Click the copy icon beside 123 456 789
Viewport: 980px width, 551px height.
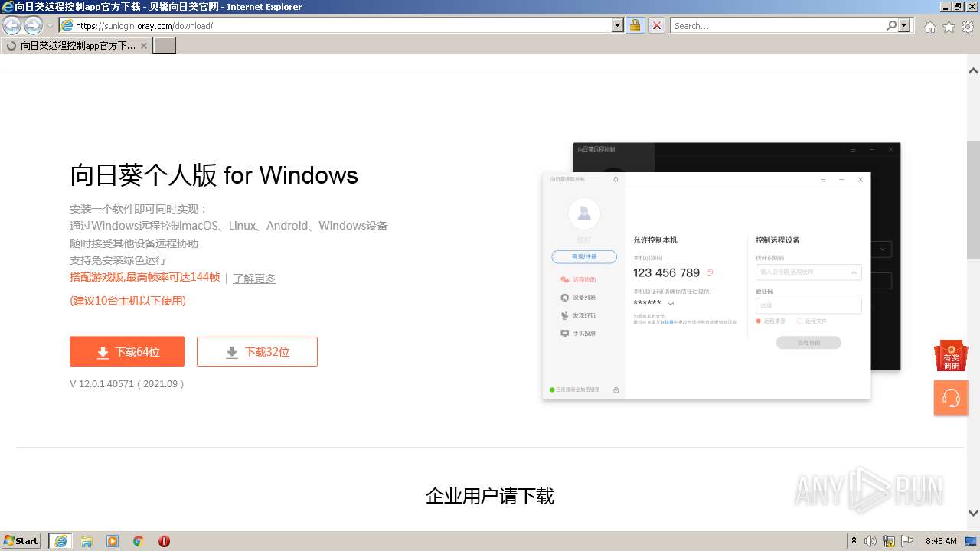(x=710, y=272)
